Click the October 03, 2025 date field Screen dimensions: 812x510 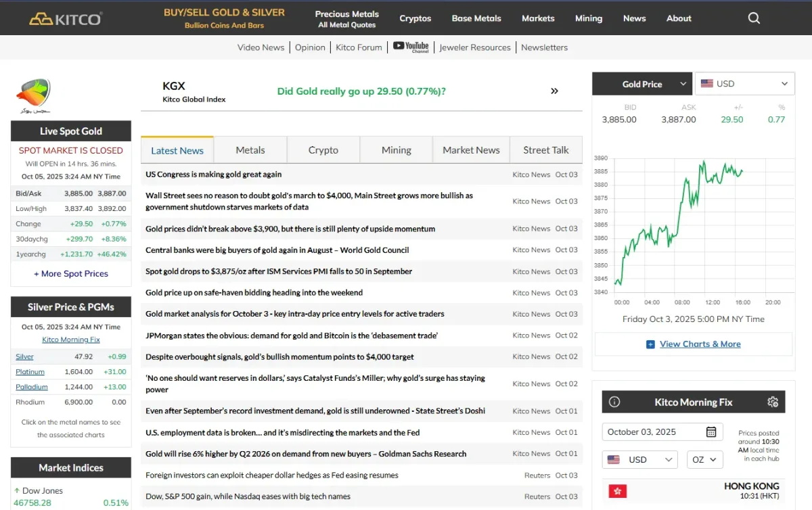(662, 432)
